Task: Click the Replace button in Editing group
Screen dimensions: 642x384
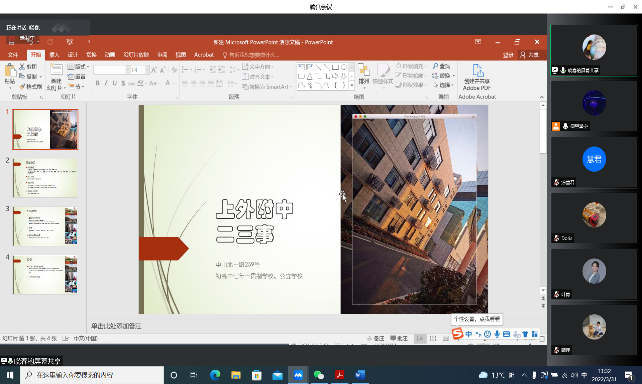Action: [443, 75]
